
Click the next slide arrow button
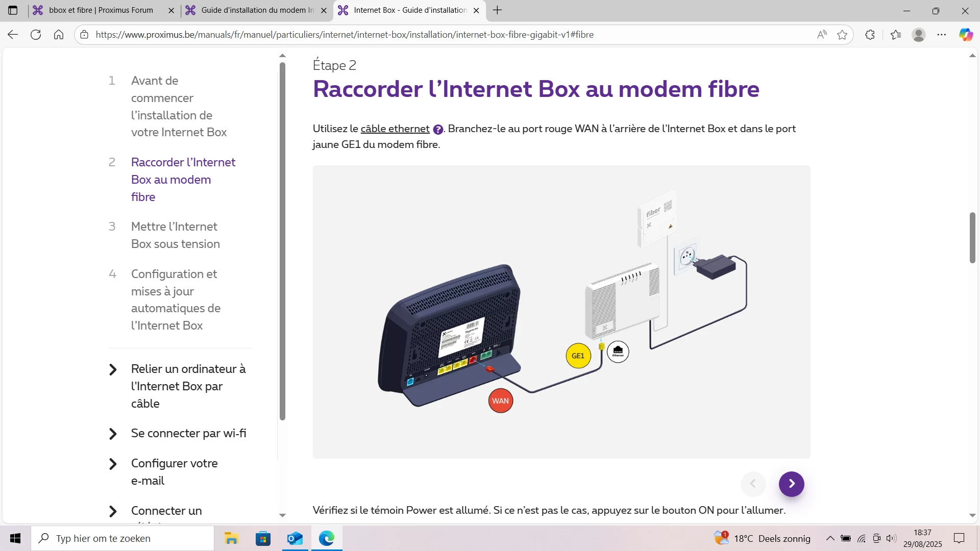click(791, 484)
